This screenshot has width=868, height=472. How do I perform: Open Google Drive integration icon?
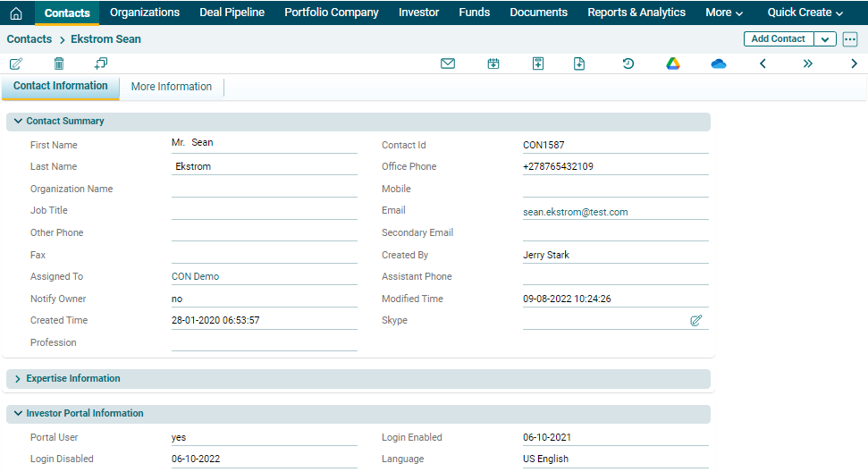coord(673,63)
